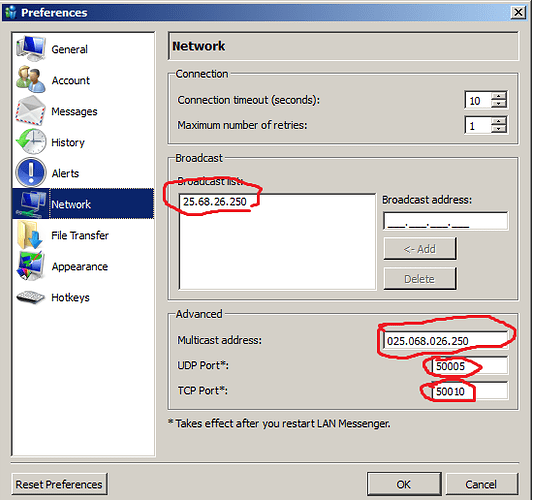
Task: Decrease the maximum number of retries
Action: point(499,129)
